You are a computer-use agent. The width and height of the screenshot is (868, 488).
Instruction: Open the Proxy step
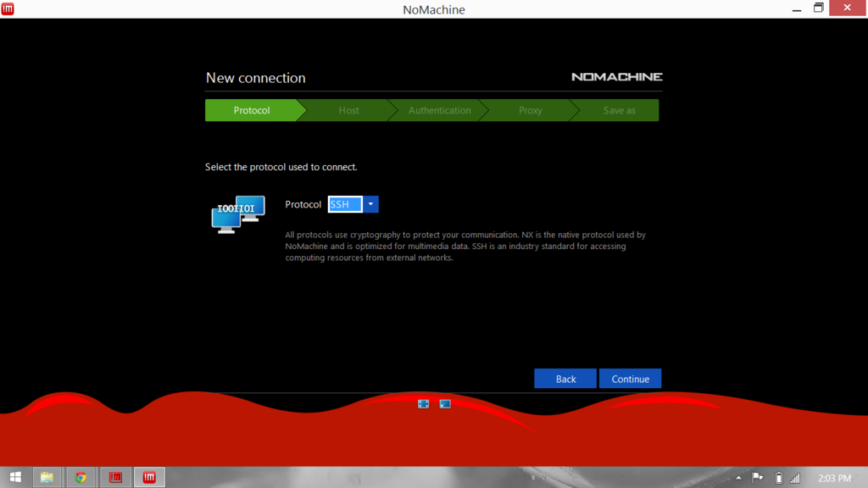click(530, 110)
